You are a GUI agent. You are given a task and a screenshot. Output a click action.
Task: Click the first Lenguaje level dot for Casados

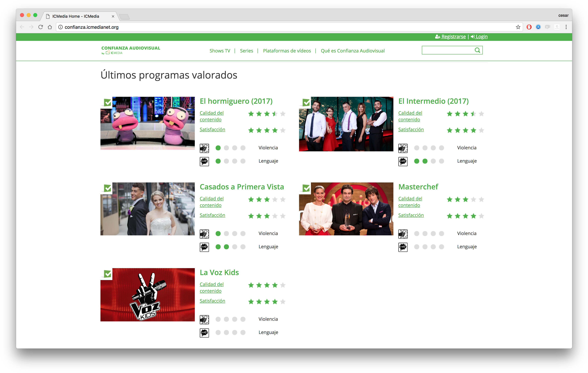(218, 247)
